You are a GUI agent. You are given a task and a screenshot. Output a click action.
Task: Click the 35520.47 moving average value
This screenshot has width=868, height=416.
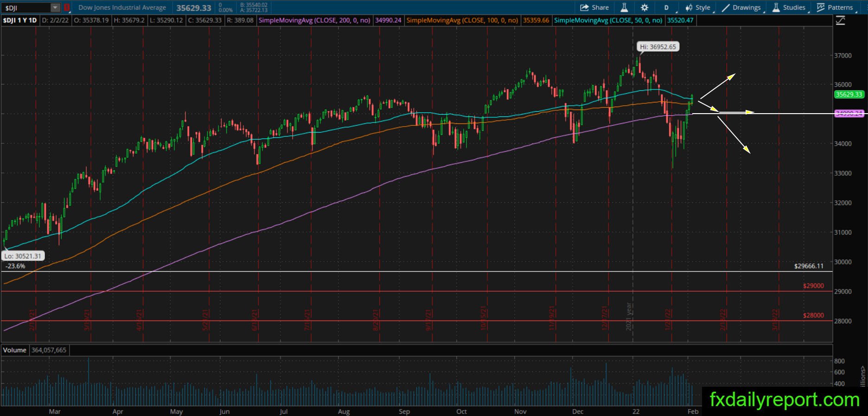tap(680, 20)
